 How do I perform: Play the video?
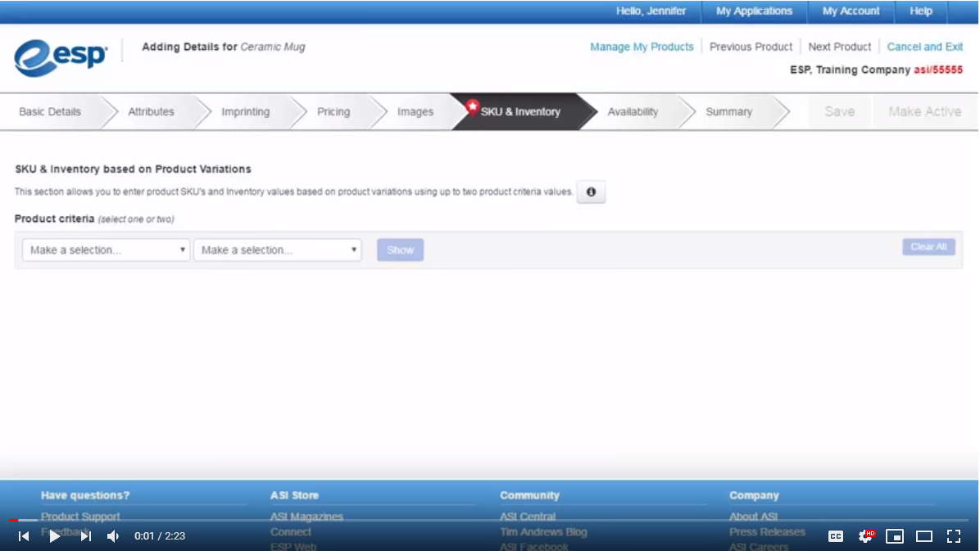click(54, 536)
